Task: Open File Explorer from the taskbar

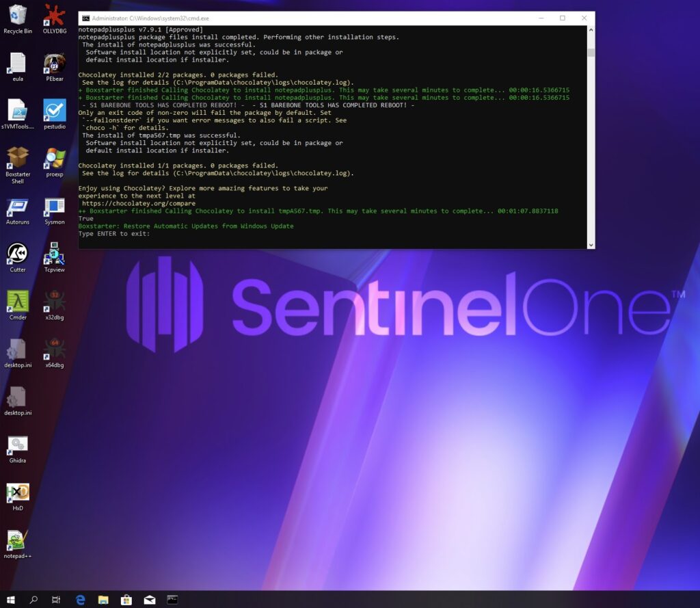Action: (x=103, y=600)
